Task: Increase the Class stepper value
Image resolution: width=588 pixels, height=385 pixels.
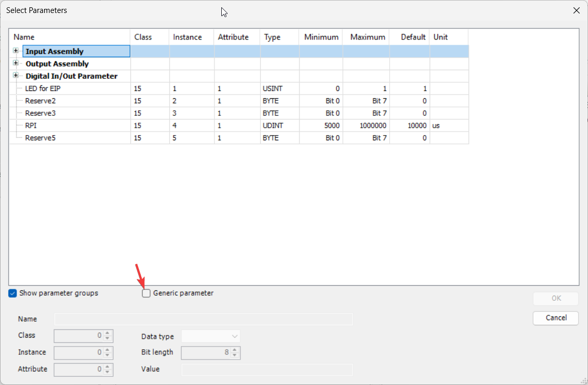Action: click(108, 333)
